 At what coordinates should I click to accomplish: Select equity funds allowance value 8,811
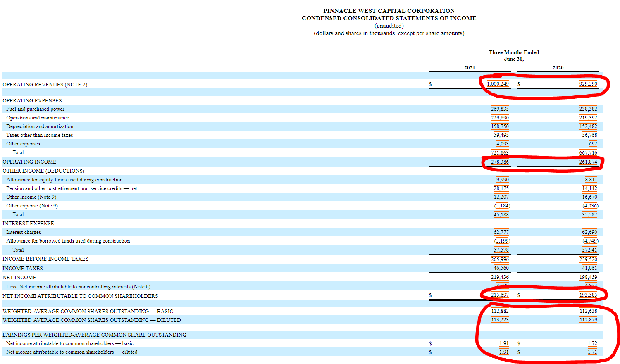click(x=591, y=180)
